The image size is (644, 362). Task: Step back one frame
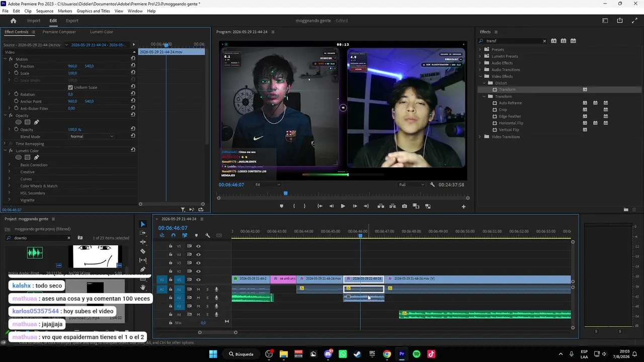tap(331, 206)
